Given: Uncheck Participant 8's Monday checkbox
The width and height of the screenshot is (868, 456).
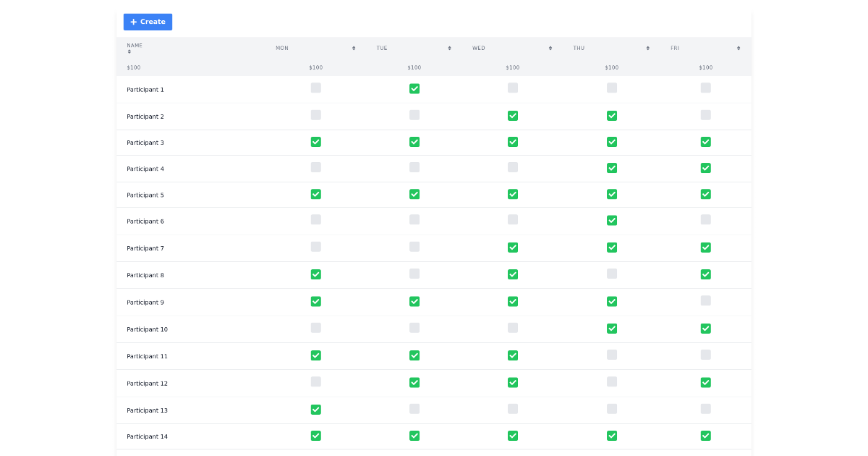Looking at the screenshot, I should pos(315,274).
